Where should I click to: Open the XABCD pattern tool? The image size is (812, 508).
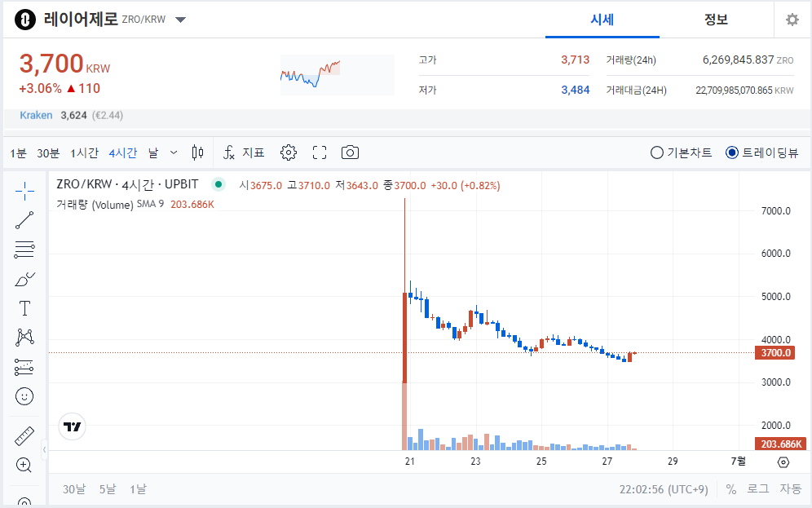(x=24, y=337)
